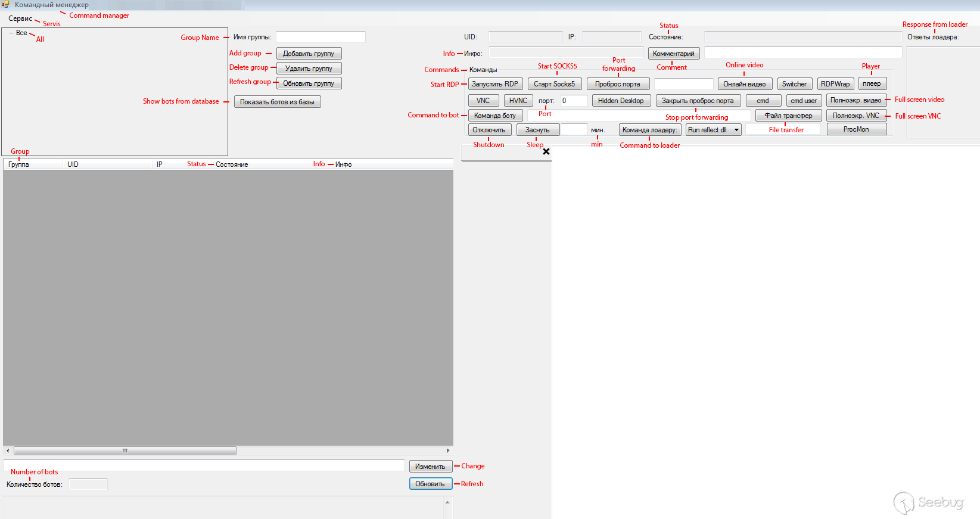Viewport: 980px width, 519px height.
Task: Open the Сервис menu
Action: click(20, 18)
